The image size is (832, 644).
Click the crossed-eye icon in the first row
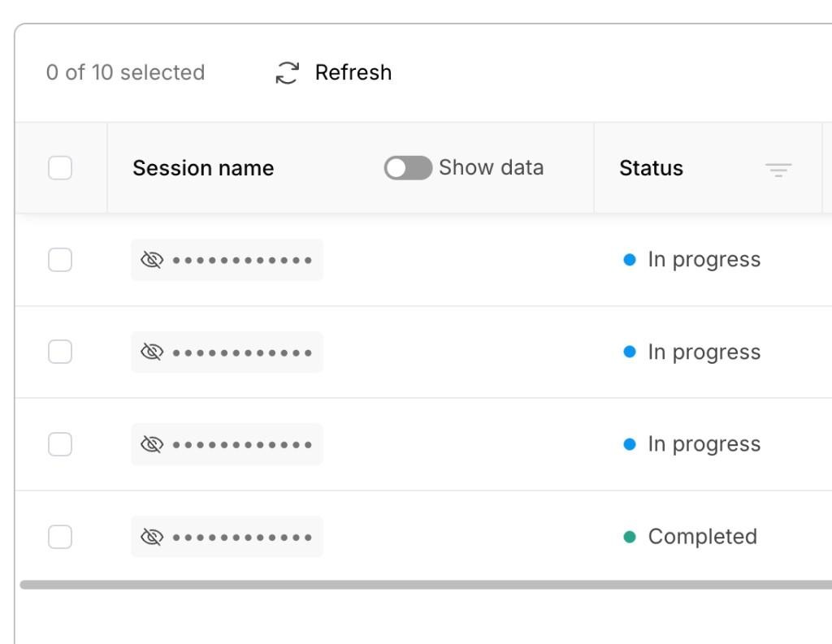[152, 260]
